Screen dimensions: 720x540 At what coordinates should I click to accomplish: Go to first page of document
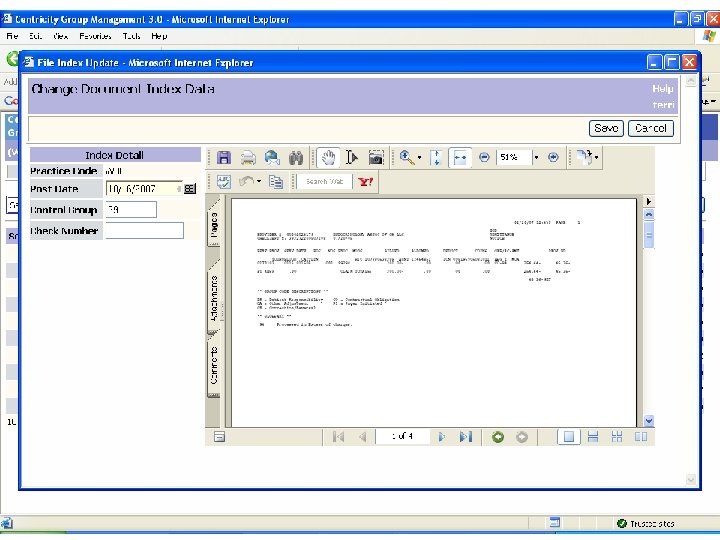click(338, 437)
